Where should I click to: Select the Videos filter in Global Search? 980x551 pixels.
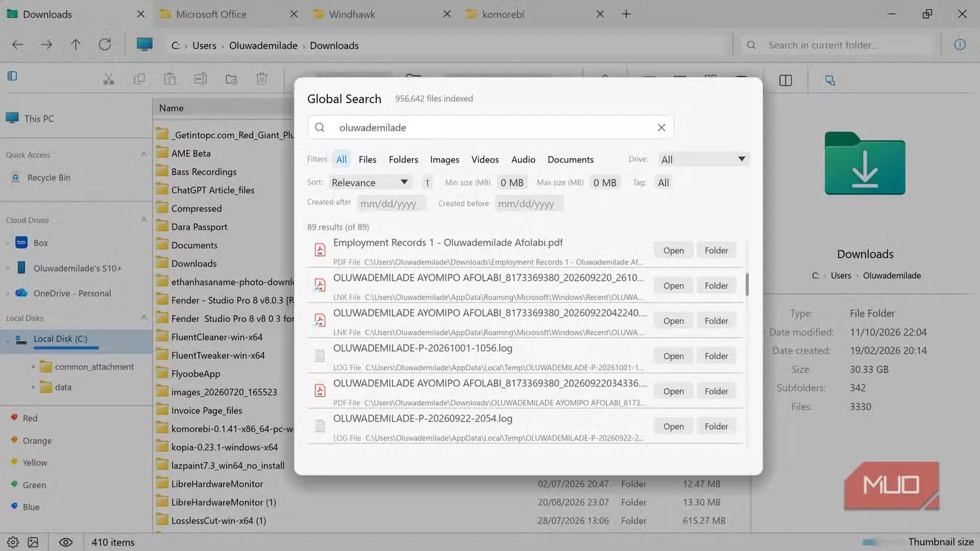pyautogui.click(x=485, y=159)
